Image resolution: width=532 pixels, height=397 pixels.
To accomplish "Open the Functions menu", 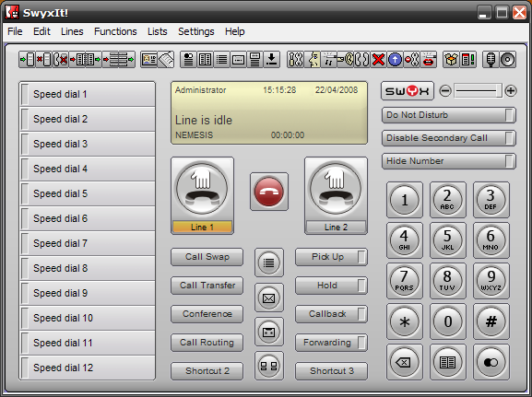I will (x=115, y=31).
